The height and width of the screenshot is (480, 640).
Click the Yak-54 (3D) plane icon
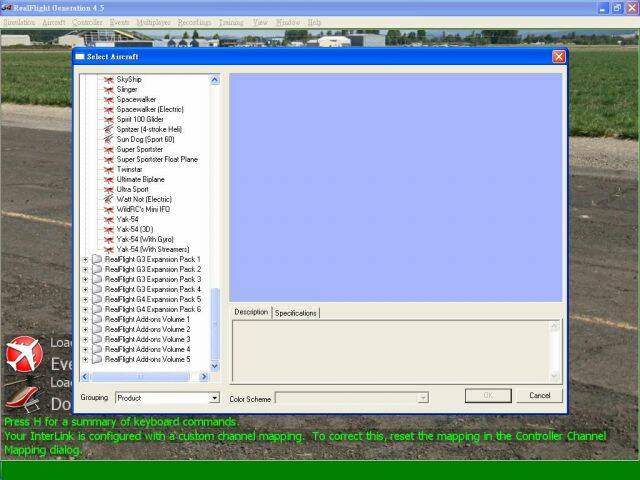click(109, 230)
